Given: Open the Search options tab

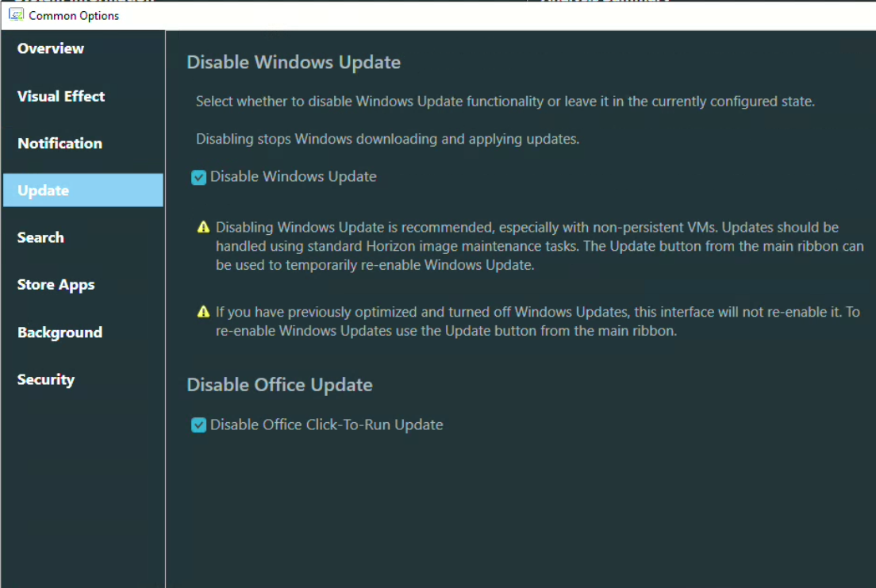Looking at the screenshot, I should click(40, 237).
